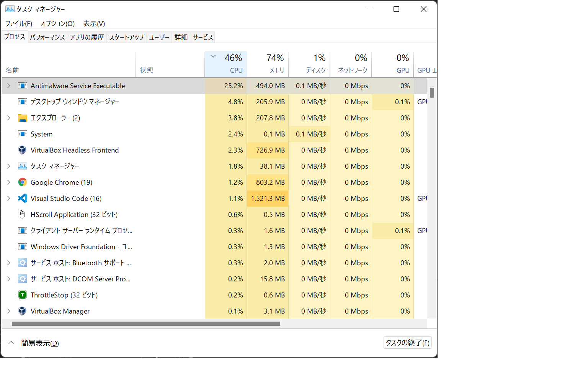The width and height of the screenshot is (588, 368).
Task: Sort by the 名前 column header
Action: pyautogui.click(x=69, y=64)
